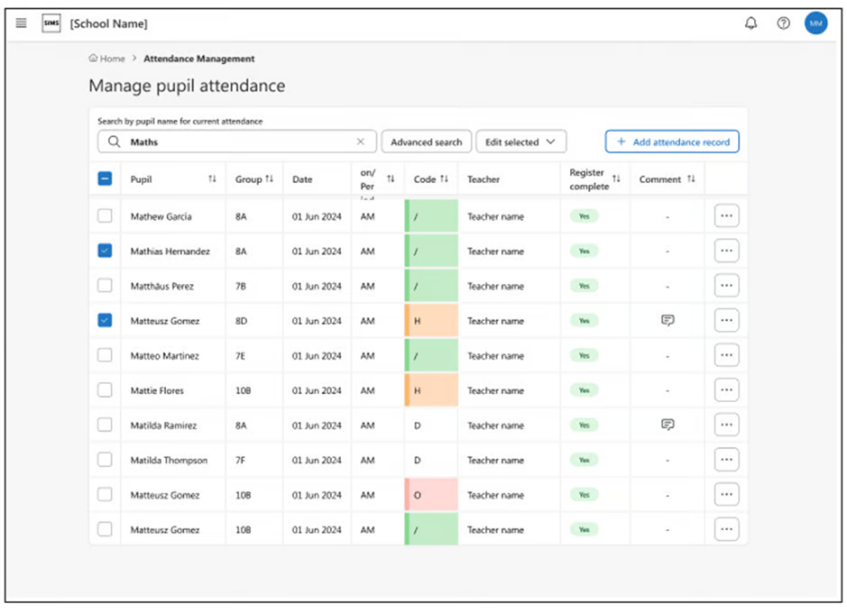
Task: Go to Home breadcrumb
Action: [107, 59]
